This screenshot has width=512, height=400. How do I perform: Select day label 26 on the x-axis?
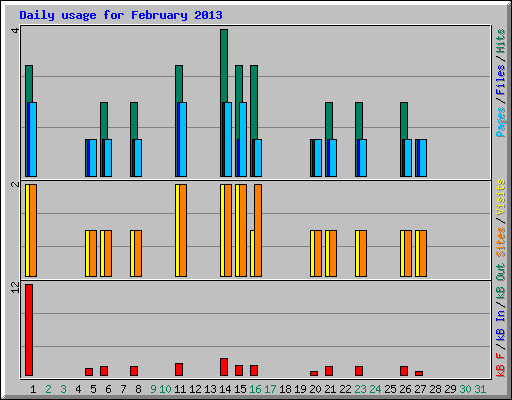coord(405,389)
